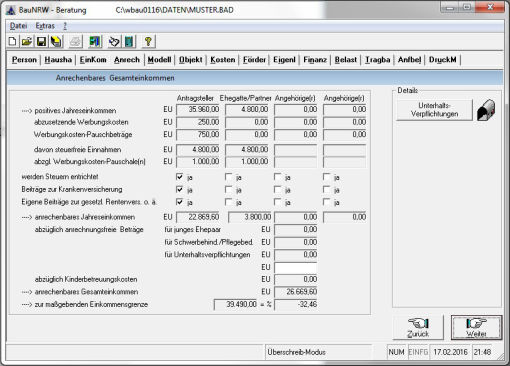Toggle first Angehörige(r) 'werden Steuern entrichtet' checkbox
This screenshot has width=510, height=366.
point(278,177)
